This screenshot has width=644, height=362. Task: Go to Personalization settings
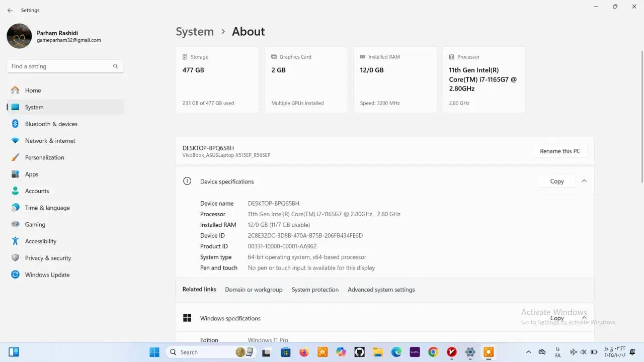(44, 157)
